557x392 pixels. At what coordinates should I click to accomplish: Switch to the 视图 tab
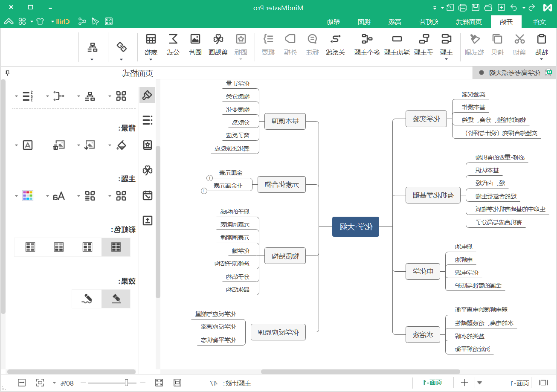tap(364, 22)
